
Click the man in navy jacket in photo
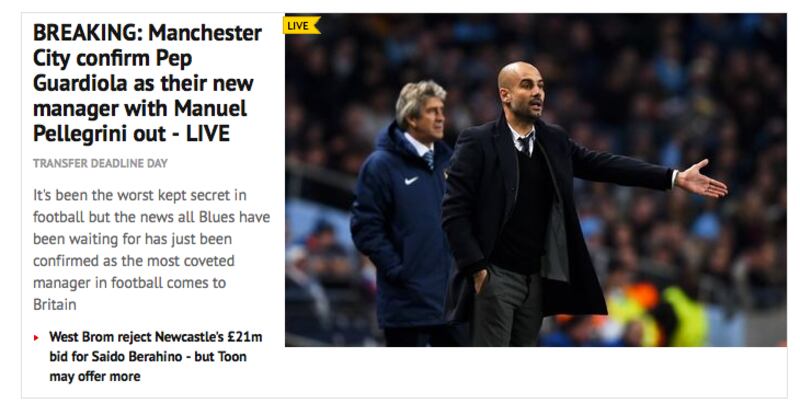(x=403, y=214)
